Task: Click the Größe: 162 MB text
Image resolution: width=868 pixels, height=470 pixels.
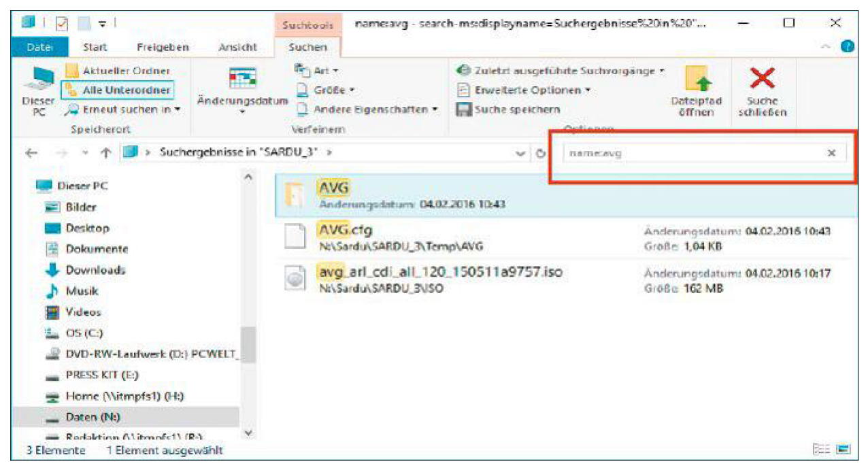Action: pos(683,288)
